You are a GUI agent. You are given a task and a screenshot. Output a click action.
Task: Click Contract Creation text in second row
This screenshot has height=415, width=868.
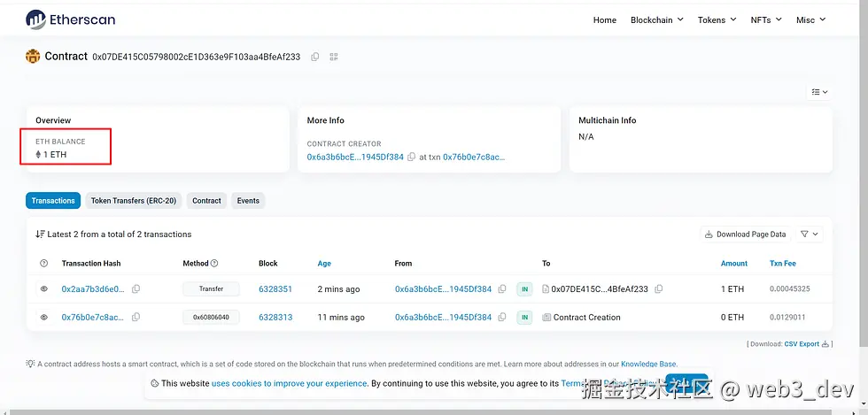586,317
